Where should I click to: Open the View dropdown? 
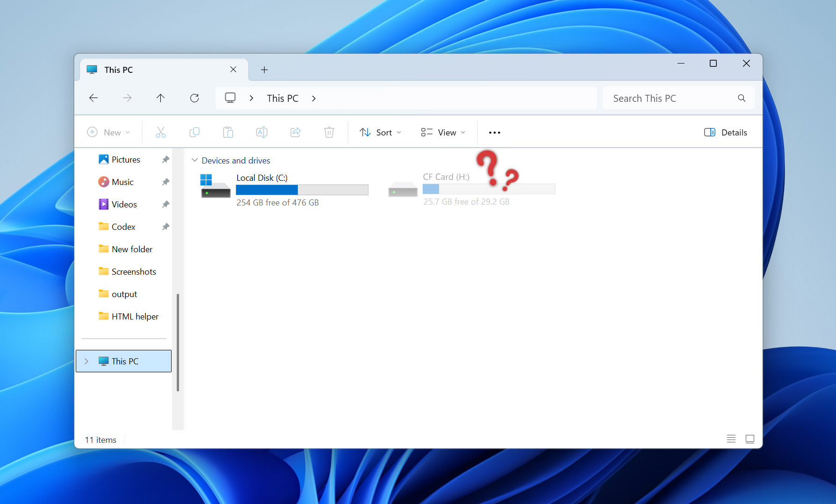(443, 133)
